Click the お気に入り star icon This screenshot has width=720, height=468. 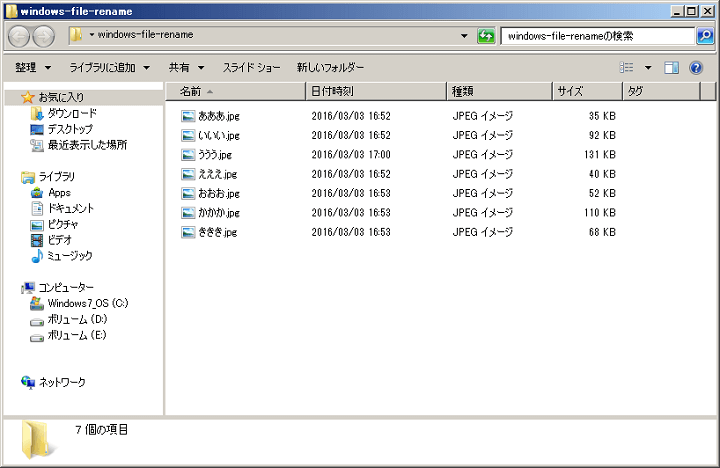coord(28,97)
